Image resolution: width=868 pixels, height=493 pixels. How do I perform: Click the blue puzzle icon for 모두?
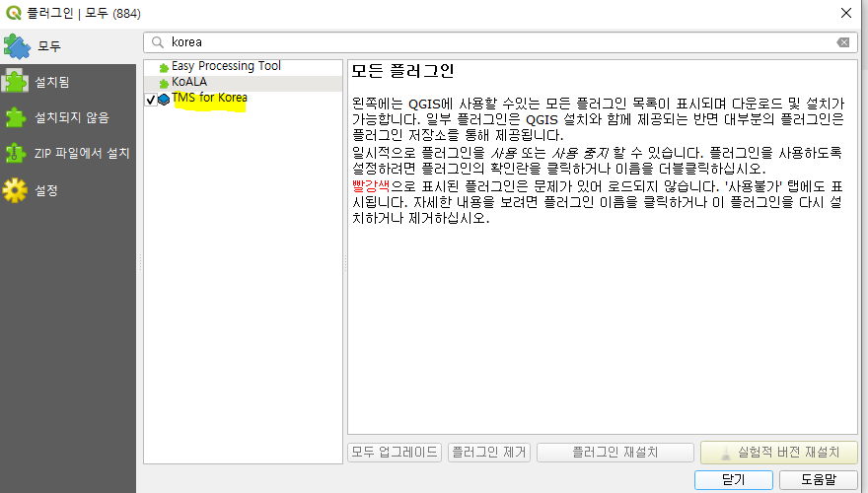(17, 46)
